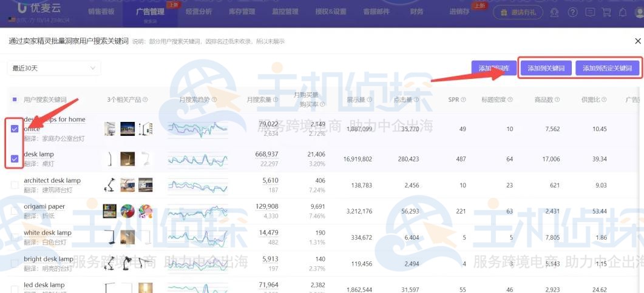Click help icon next to 商品数
The height and width of the screenshot is (293, 644).
pos(557,99)
